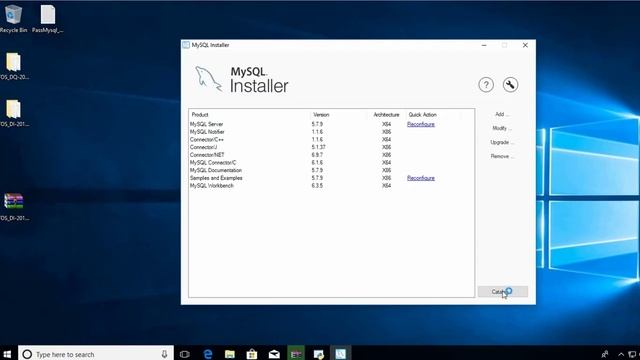Open the PassMysql desktop file
The height and width of the screenshot is (360, 640).
(x=48, y=18)
